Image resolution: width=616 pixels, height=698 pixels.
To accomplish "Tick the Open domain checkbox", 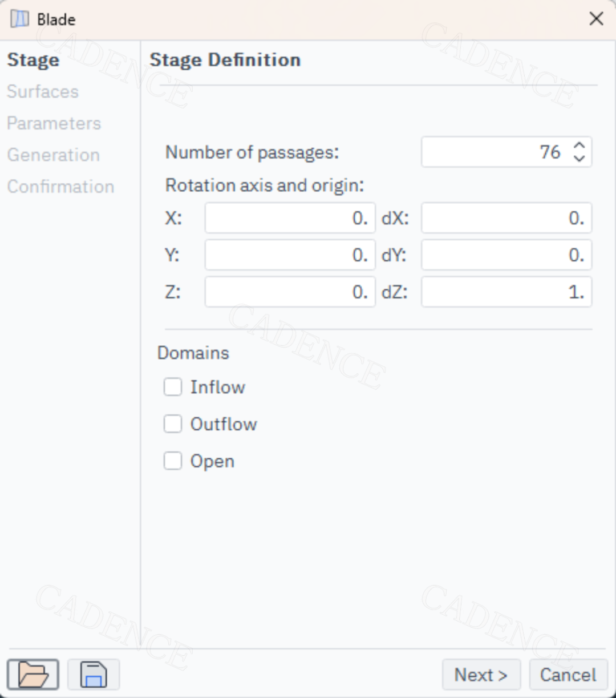I will (x=173, y=461).
